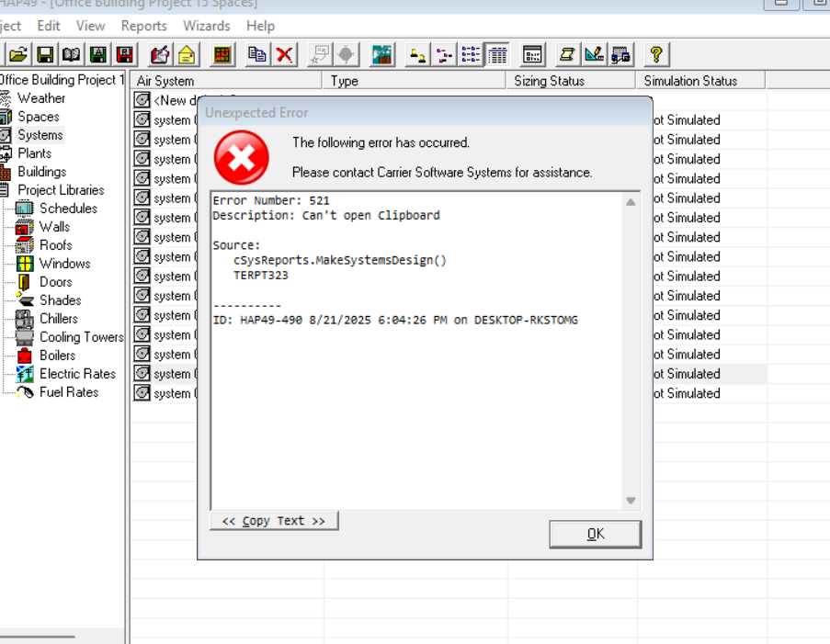This screenshot has height=644, width=830.
Task: Click the pencil edit toolbar icon
Action: [160, 54]
